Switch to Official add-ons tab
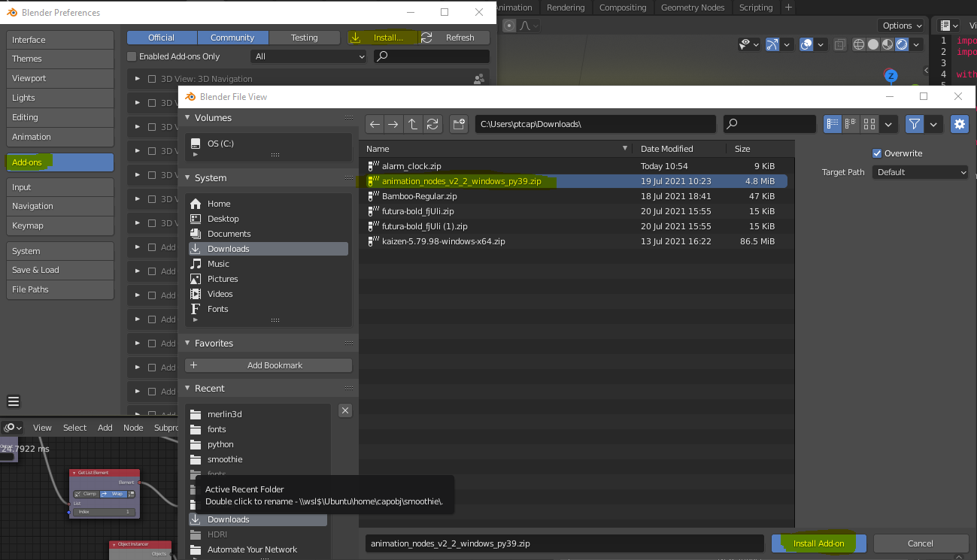This screenshot has width=977, height=560. click(162, 38)
